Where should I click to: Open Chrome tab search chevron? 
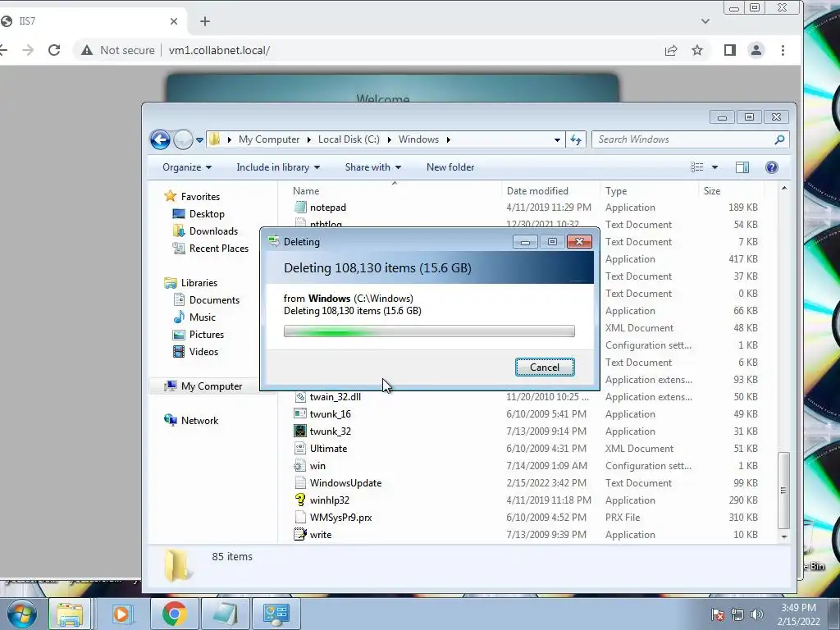pyautogui.click(x=705, y=21)
